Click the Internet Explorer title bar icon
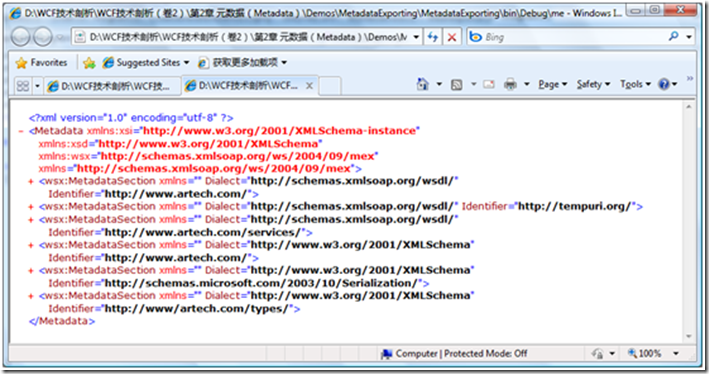The image size is (709, 374). (15, 13)
